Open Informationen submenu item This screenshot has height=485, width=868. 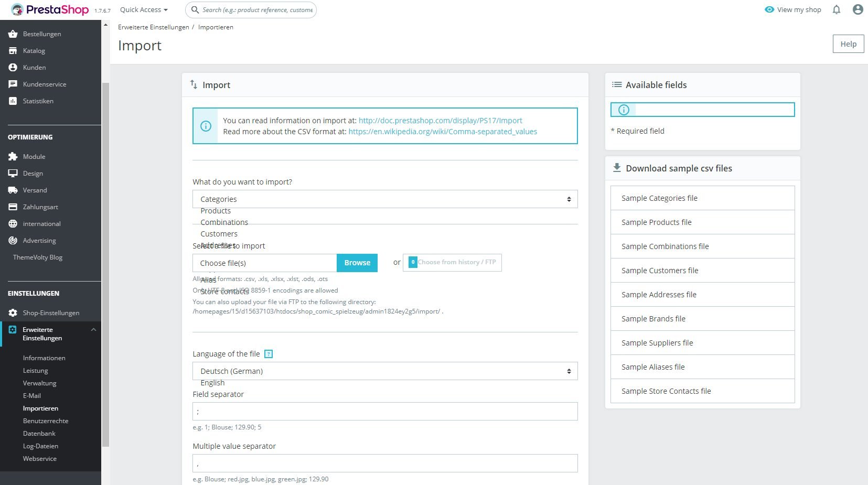click(44, 358)
